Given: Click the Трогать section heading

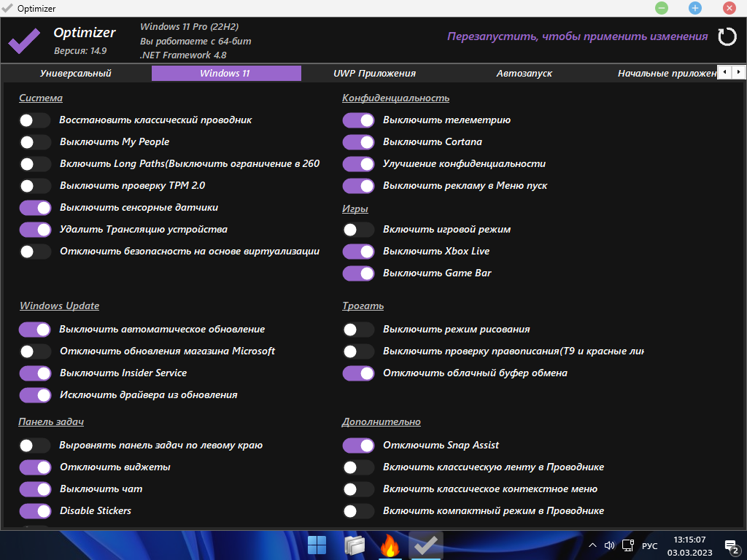Looking at the screenshot, I should tap(363, 306).
